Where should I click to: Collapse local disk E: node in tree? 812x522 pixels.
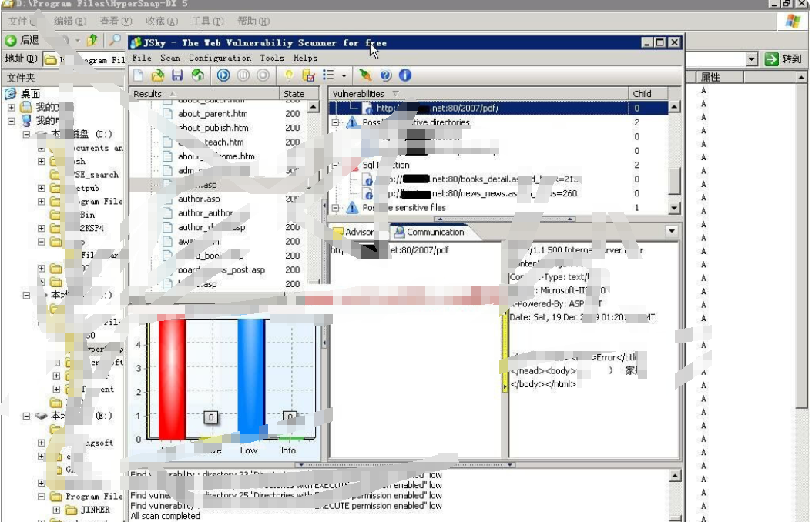click(26, 416)
